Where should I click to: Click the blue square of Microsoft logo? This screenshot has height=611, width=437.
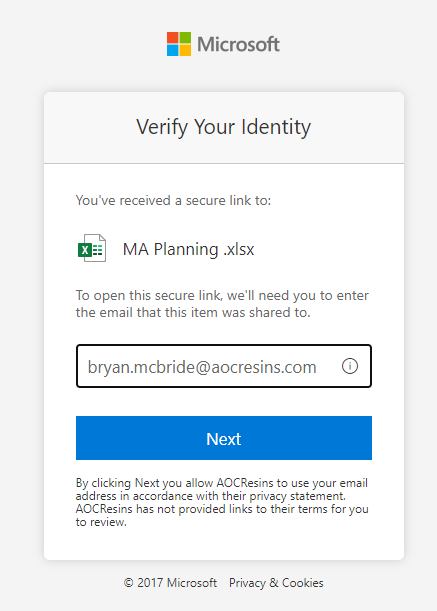click(x=173, y=50)
